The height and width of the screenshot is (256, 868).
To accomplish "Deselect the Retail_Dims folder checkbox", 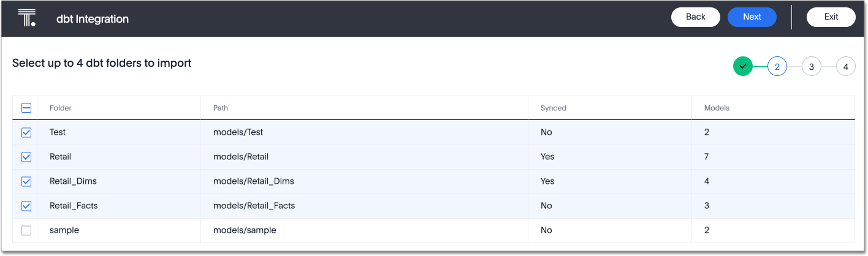I will [26, 181].
